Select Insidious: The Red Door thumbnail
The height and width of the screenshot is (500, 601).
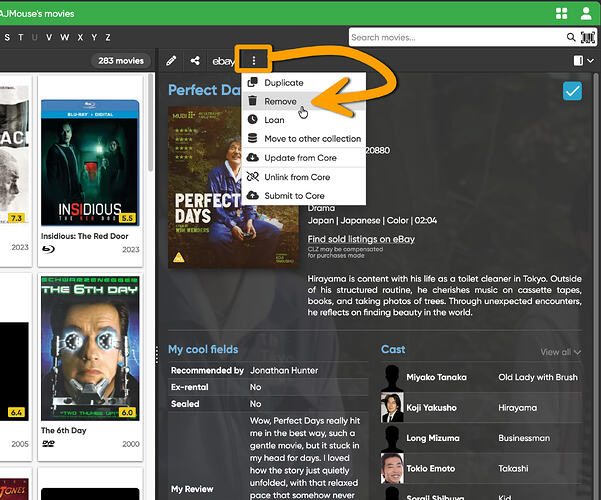point(90,163)
